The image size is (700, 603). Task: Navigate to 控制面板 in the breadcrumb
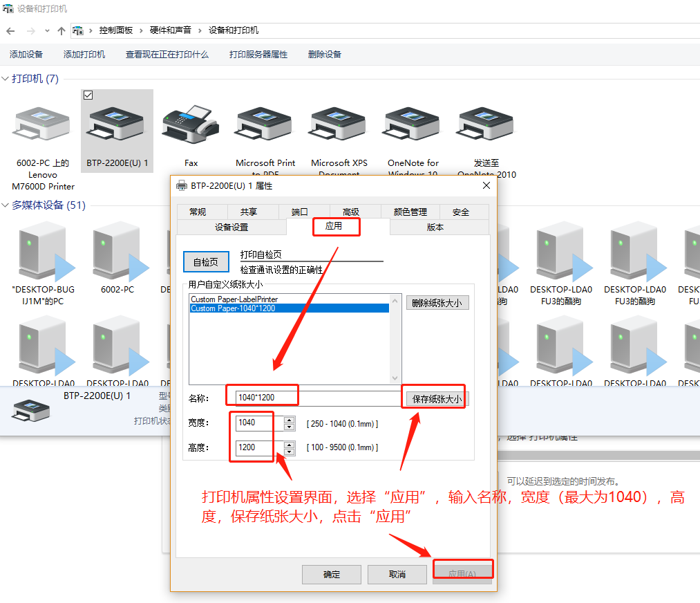click(x=115, y=30)
